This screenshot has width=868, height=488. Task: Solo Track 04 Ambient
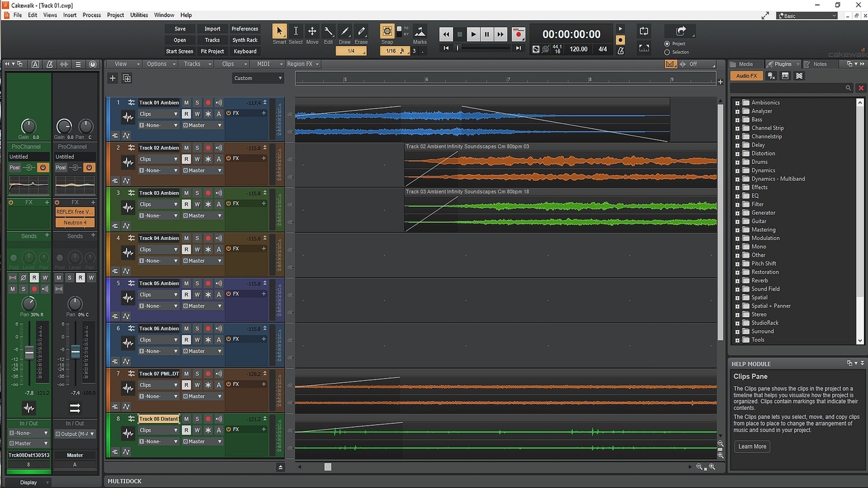pyautogui.click(x=197, y=238)
